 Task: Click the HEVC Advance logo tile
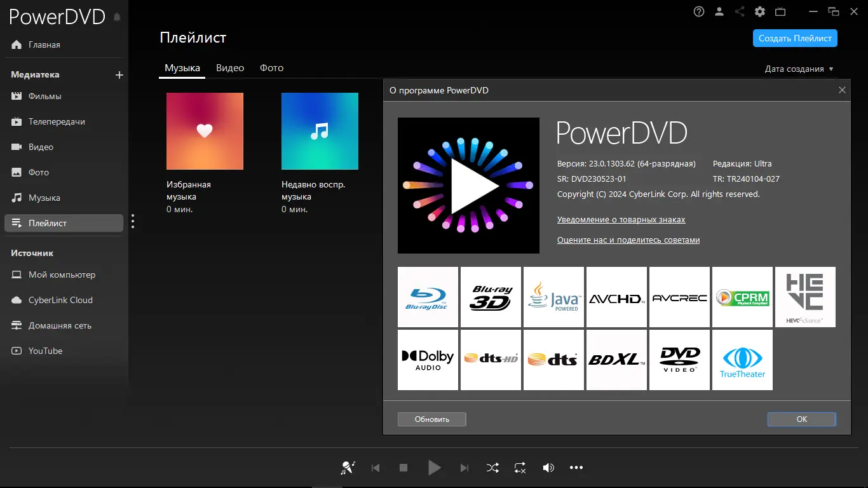(805, 297)
